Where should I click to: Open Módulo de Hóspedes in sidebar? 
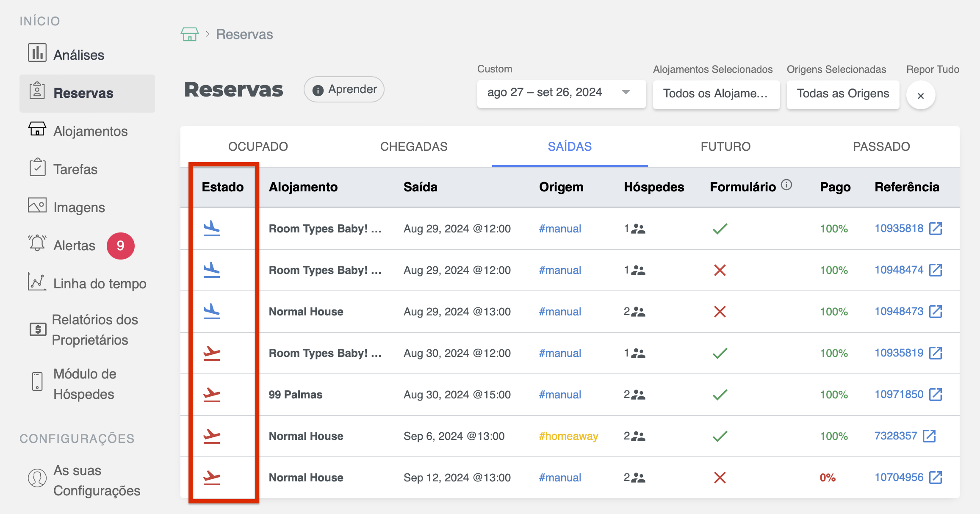(85, 384)
